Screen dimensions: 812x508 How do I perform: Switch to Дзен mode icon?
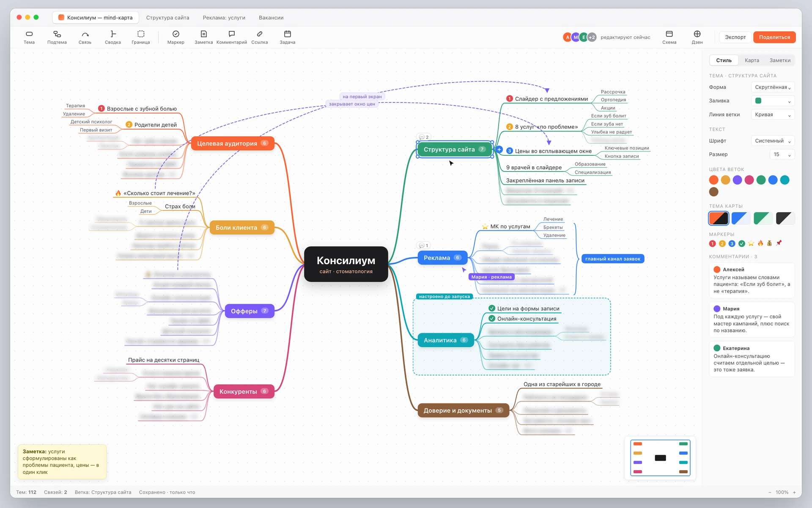[x=697, y=34]
